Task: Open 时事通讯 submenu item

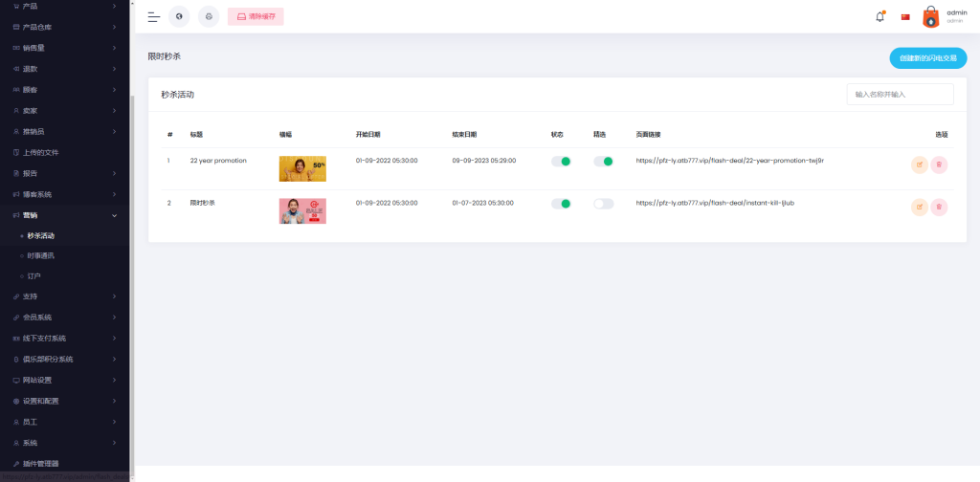Action: click(x=41, y=255)
